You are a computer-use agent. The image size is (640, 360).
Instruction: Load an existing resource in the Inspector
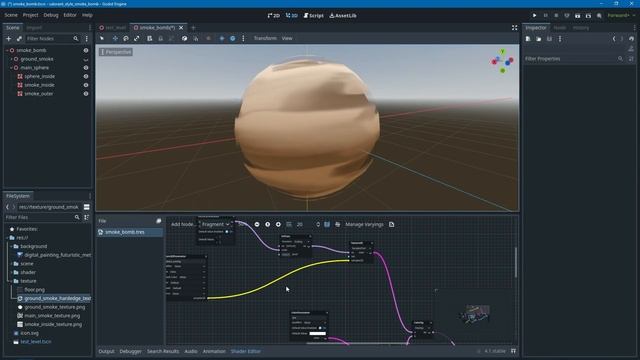click(539, 39)
